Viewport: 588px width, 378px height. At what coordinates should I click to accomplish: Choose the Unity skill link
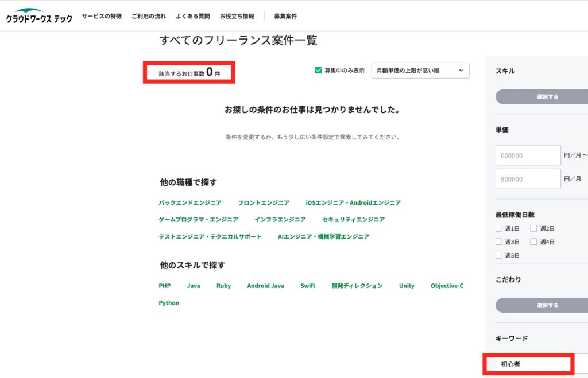coord(407,286)
